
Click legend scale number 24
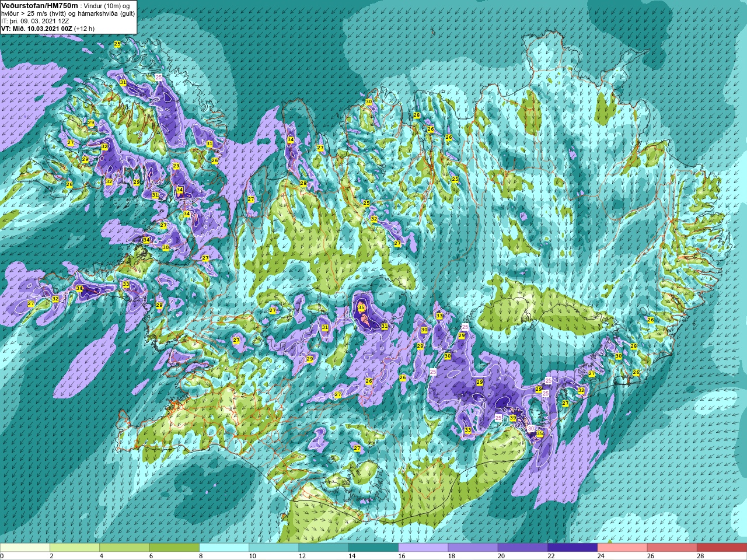601,556
